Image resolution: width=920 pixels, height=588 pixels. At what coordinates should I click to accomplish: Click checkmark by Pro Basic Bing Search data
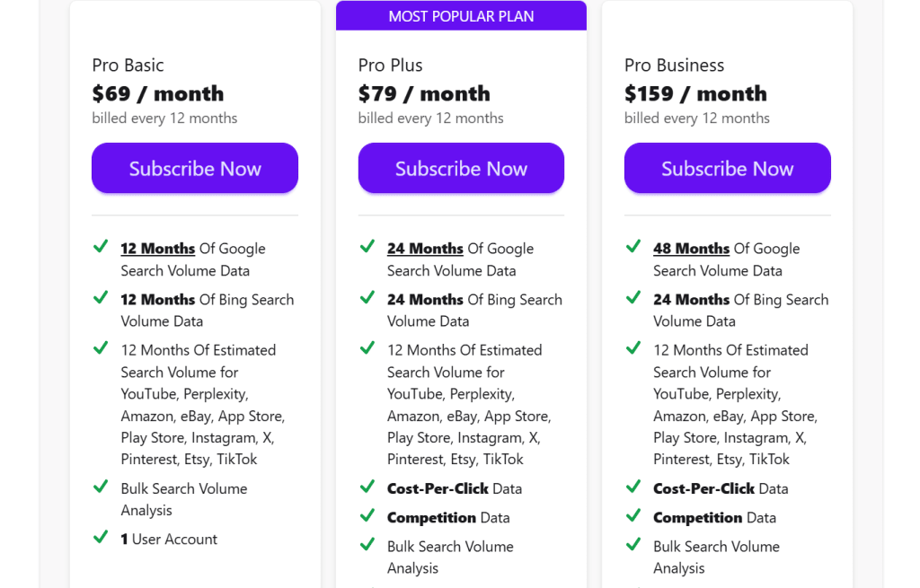pyautogui.click(x=101, y=298)
